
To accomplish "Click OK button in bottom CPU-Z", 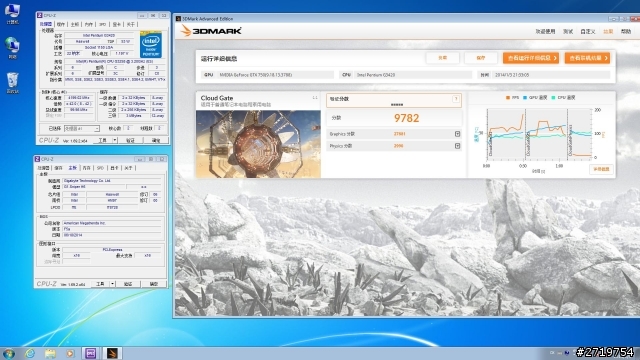I will pyautogui.click(x=153, y=284).
